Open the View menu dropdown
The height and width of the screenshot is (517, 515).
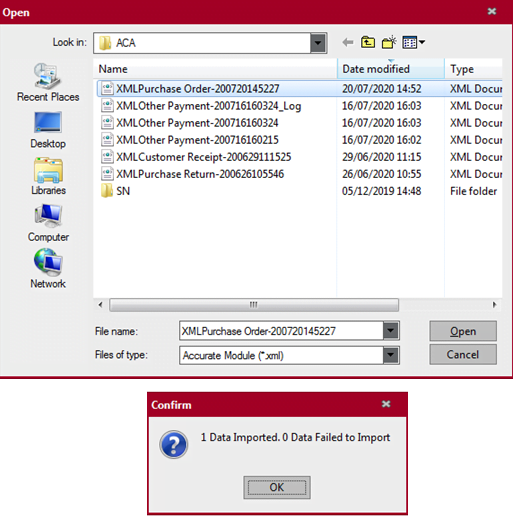click(413, 42)
